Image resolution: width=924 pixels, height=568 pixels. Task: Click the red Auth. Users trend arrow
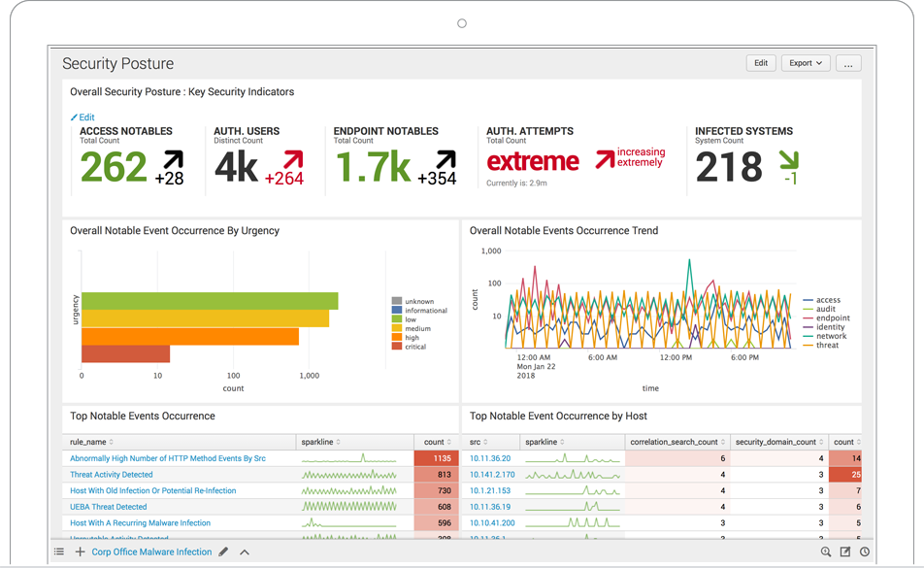pyautogui.click(x=292, y=160)
